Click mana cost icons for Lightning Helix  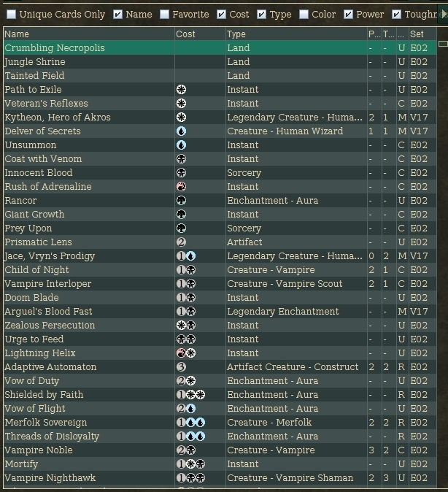pyautogui.click(x=185, y=353)
